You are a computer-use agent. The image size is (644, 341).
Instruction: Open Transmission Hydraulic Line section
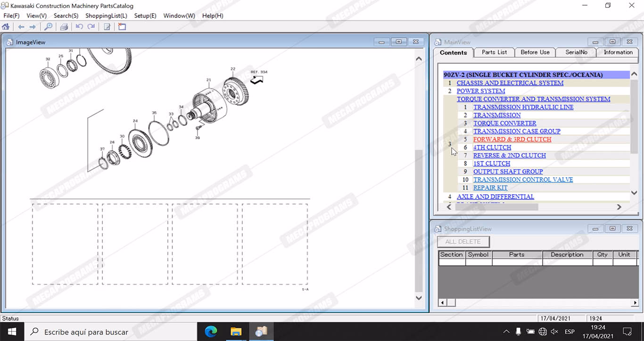523,107
